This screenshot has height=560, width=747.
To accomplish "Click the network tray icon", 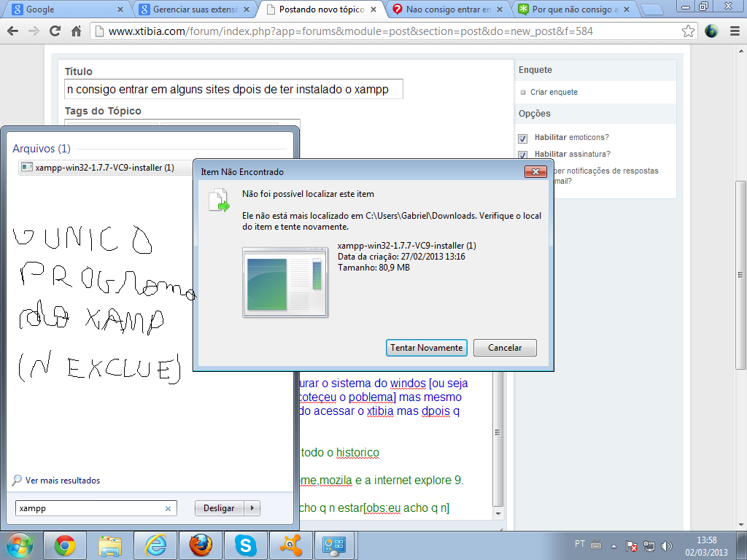I will [649, 545].
